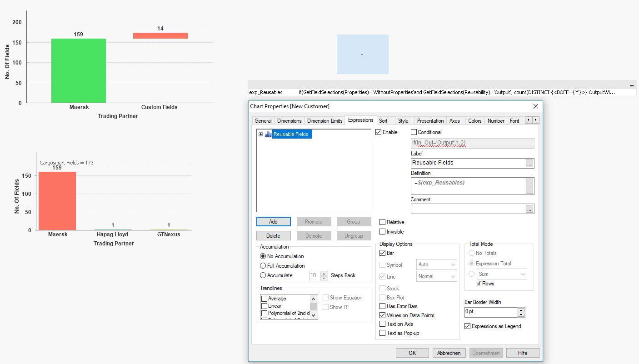Open the Number tab
The height and width of the screenshot is (364, 639).
496,121
